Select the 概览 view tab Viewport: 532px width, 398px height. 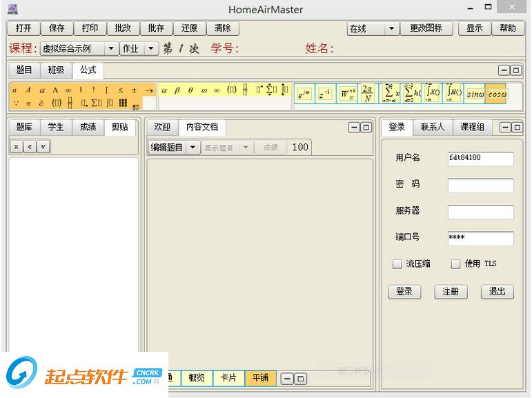pyautogui.click(x=197, y=377)
